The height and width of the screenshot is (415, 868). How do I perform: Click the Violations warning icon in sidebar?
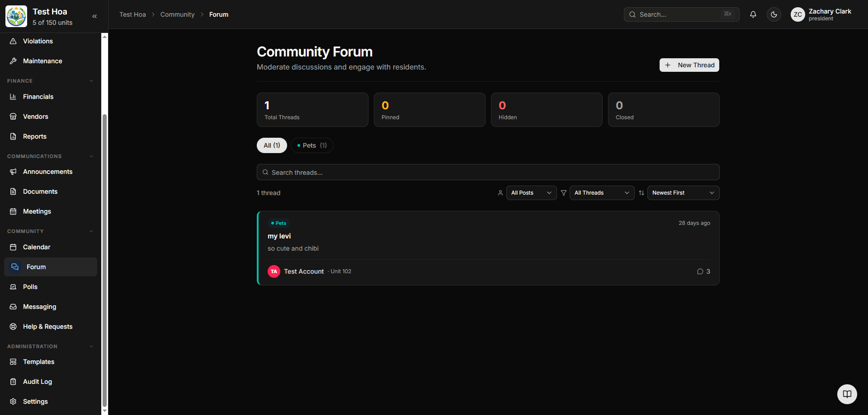[x=13, y=41]
